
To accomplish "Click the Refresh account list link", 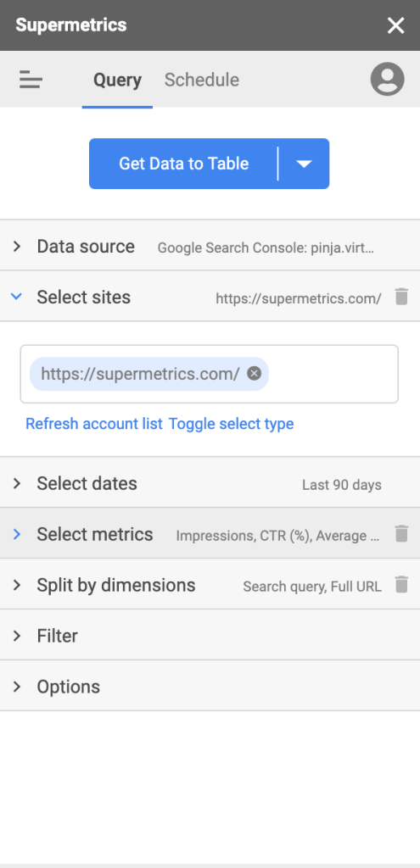I will (94, 424).
